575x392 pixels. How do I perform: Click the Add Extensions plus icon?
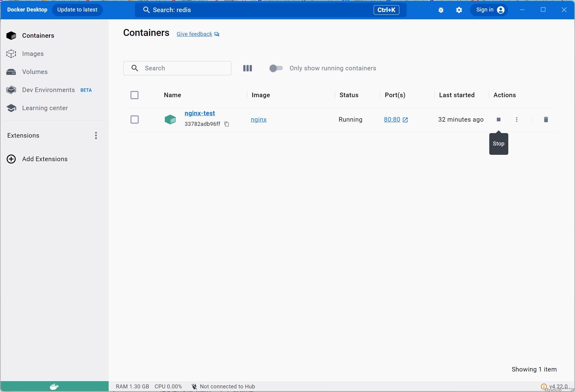pos(11,159)
